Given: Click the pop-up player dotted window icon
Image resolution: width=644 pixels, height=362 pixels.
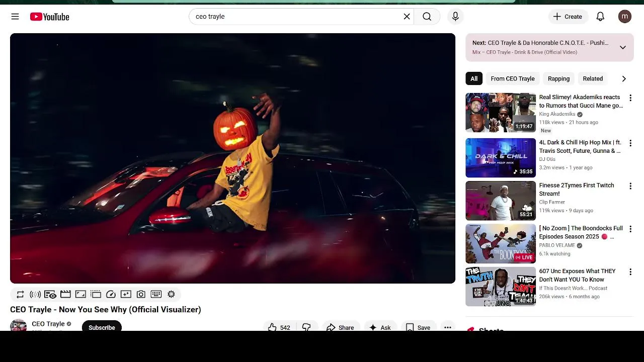Looking at the screenshot, I should [96, 294].
